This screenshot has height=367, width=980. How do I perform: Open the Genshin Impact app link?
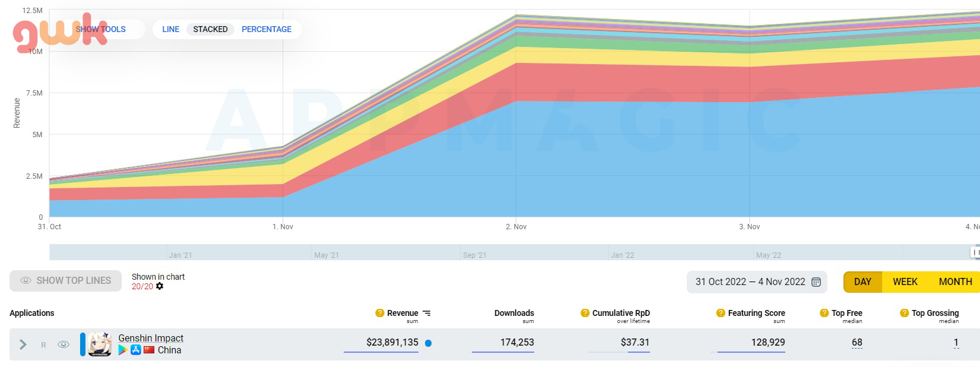(x=151, y=338)
